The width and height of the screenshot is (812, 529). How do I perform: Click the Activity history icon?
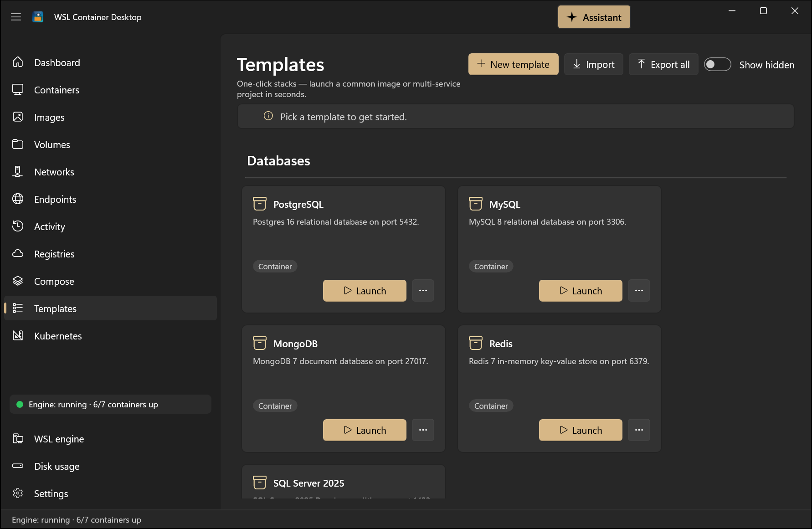pyautogui.click(x=18, y=226)
